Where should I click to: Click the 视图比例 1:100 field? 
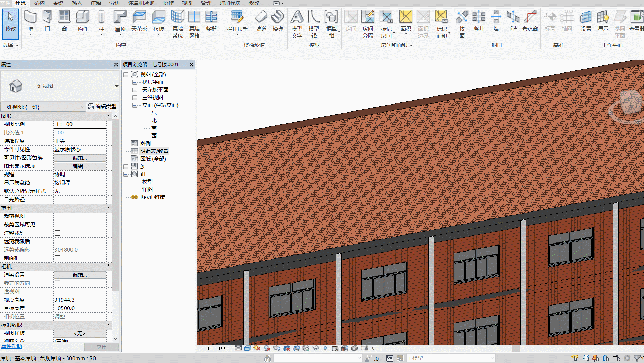(x=80, y=124)
